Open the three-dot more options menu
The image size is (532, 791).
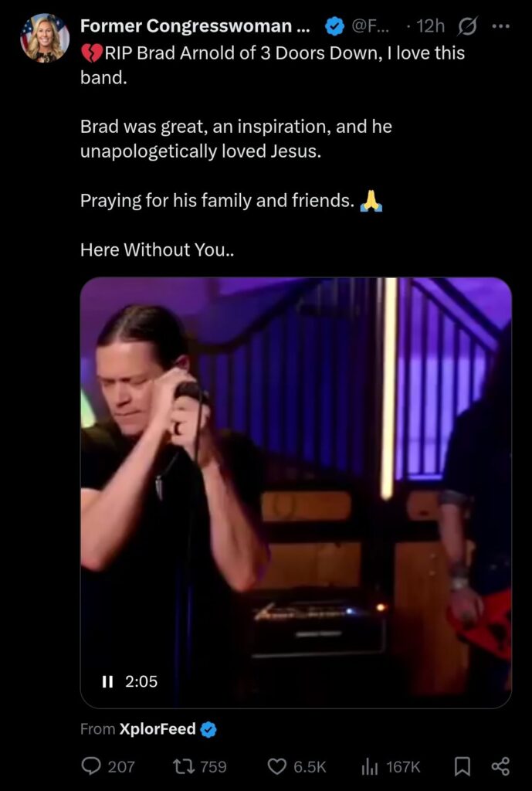(x=501, y=26)
